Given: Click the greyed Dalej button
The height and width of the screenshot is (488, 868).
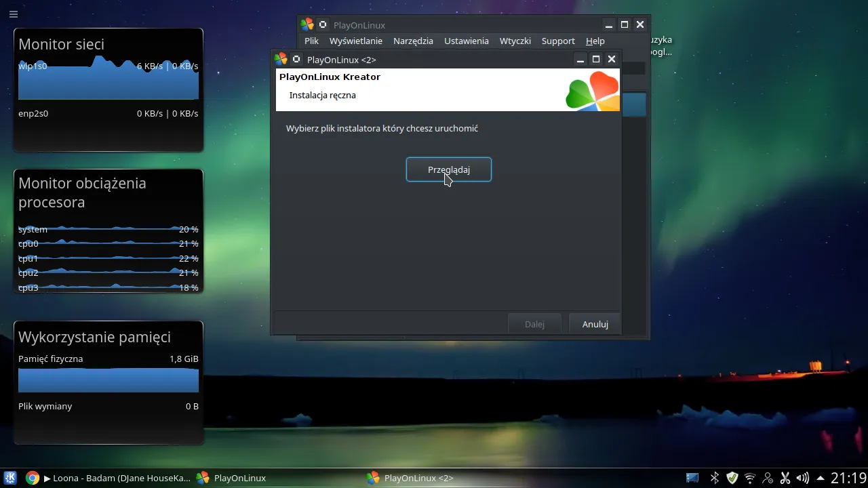Looking at the screenshot, I should pyautogui.click(x=534, y=324).
